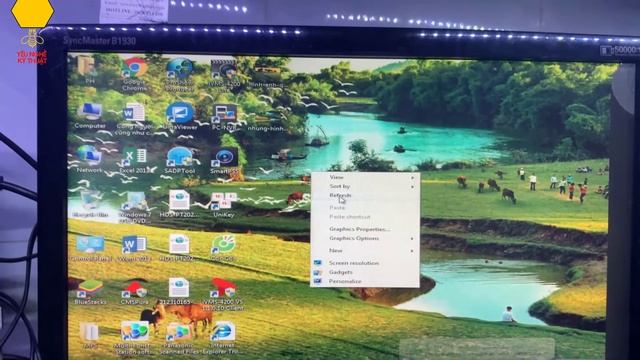Open the iVMS-4200 shortcut in top row

(x=224, y=76)
